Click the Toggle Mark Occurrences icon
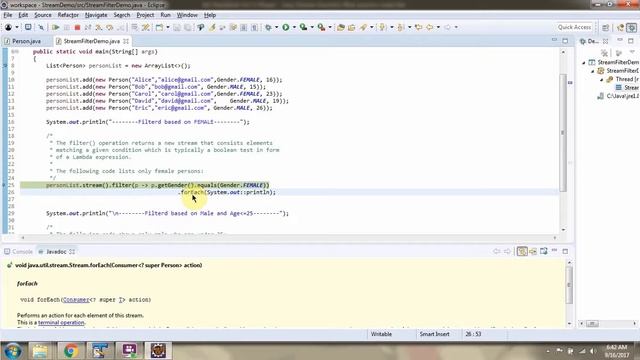Viewport: 640px width, 360px height. (212, 27)
